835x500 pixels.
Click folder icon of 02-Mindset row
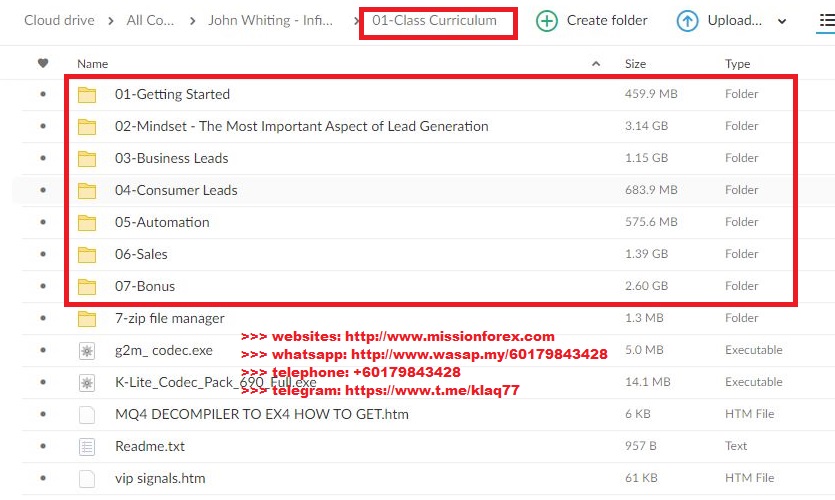click(87, 127)
